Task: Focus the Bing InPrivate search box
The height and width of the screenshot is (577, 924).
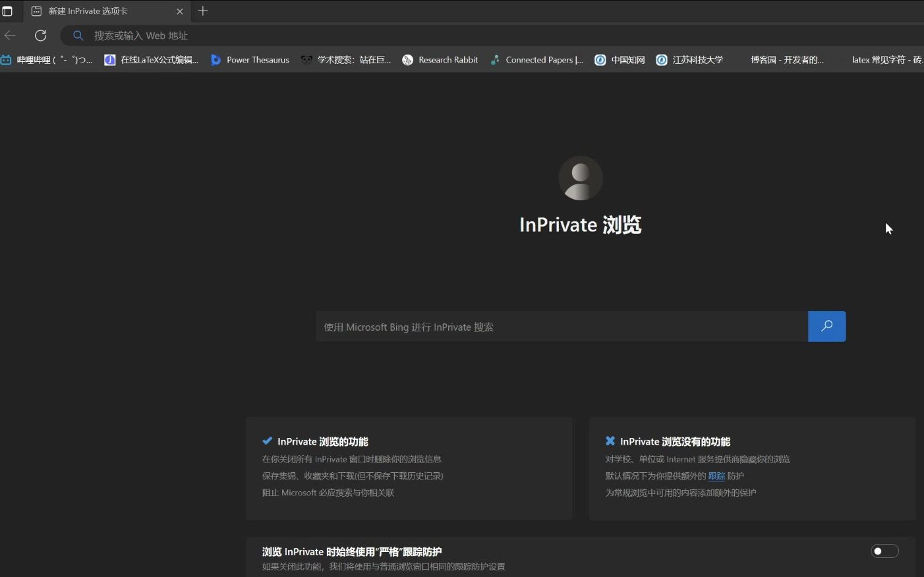Action: pyautogui.click(x=562, y=327)
